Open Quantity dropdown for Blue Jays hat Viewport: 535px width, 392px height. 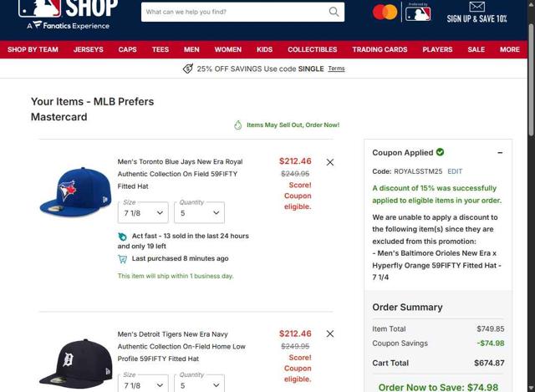tap(199, 212)
